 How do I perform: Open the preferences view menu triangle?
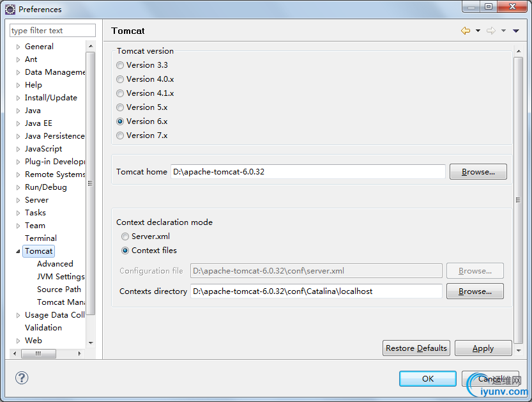[516, 31]
